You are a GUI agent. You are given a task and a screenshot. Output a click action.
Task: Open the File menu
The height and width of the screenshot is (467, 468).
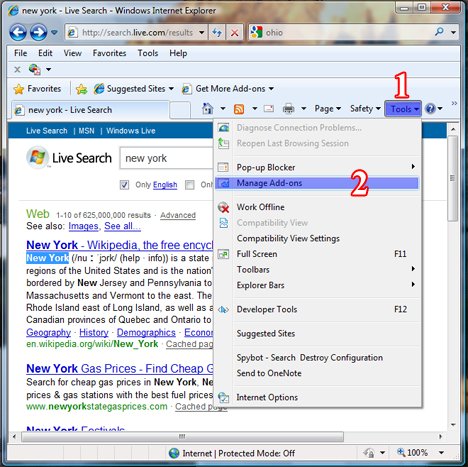[x=21, y=53]
